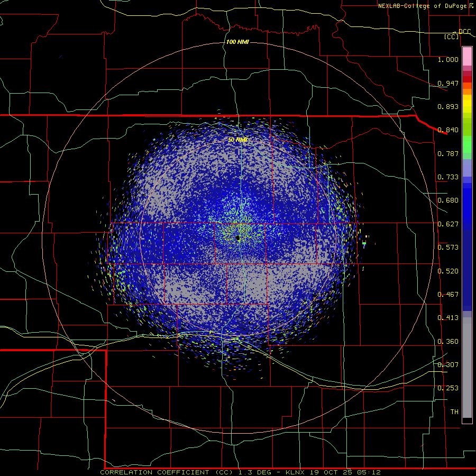The image size is (476, 476).
Task: Select the 0.307 scale value
Action: [448, 364]
